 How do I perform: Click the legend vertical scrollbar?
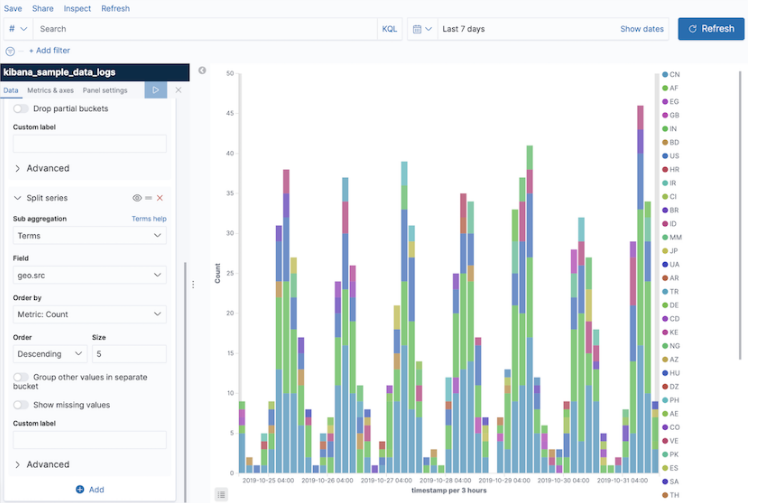pyautogui.click(x=740, y=216)
